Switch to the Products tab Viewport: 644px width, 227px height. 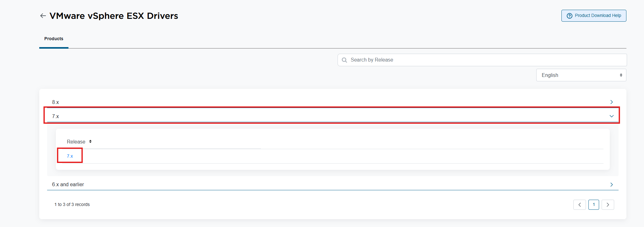54,39
